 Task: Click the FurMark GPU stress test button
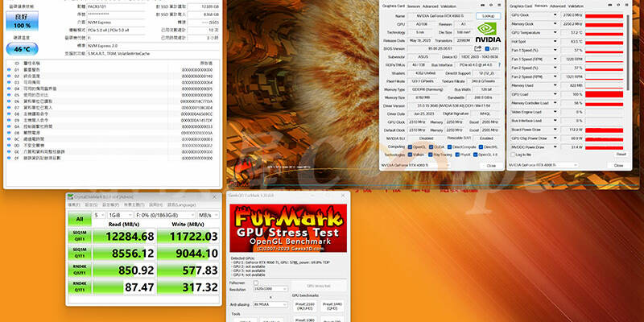point(319,286)
